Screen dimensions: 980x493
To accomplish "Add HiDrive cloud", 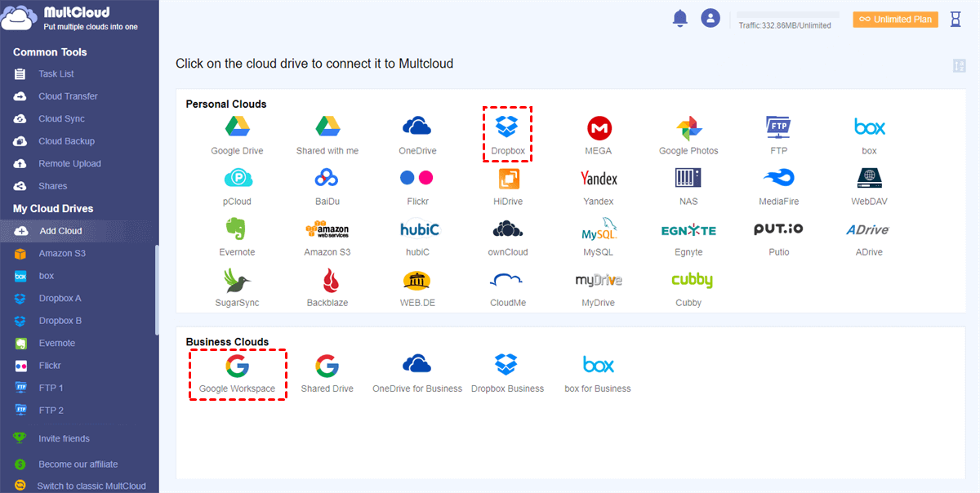I will click(x=508, y=185).
